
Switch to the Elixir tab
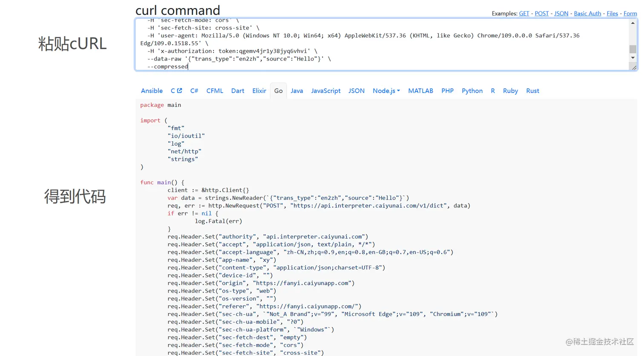coord(259,91)
